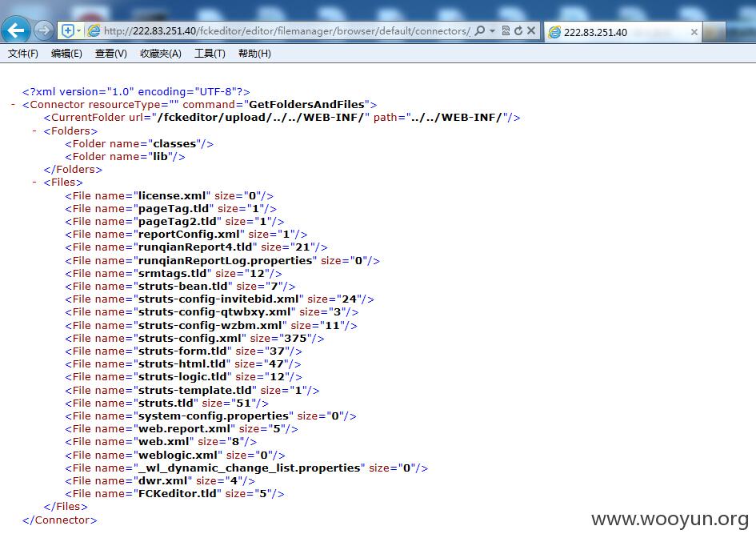Collapse the Folders XML node
The width and height of the screenshot is (756, 542).
[34, 130]
